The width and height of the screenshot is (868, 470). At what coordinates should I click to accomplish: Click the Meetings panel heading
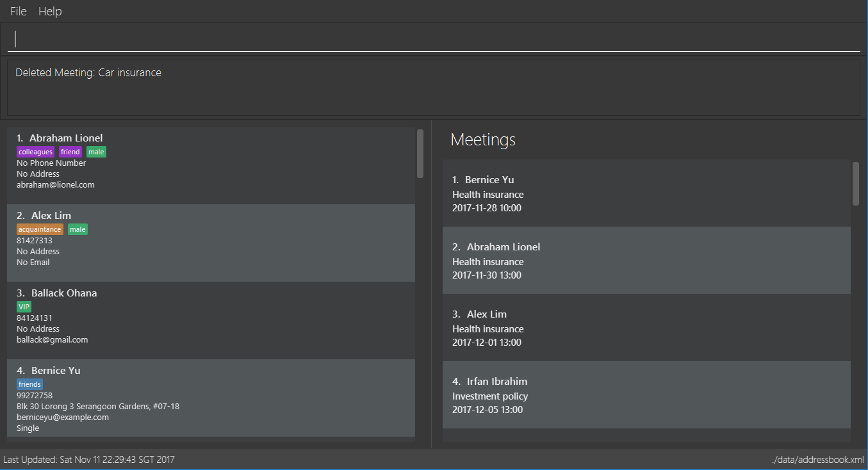click(483, 140)
